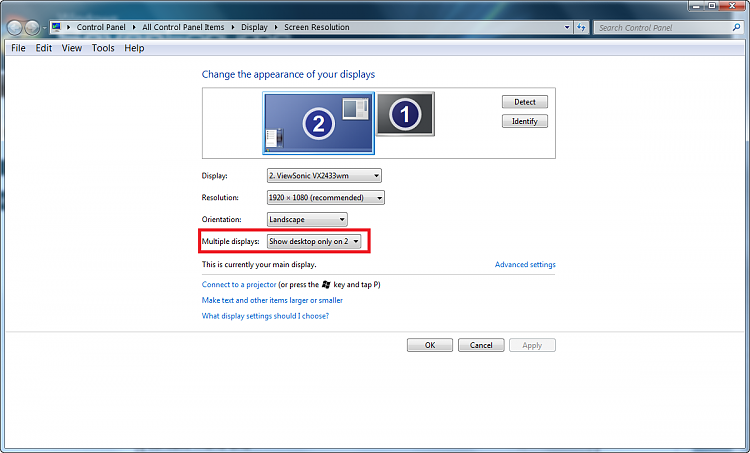Viewport: 750px width, 453px height.
Task: Select monitor 1 thumbnail
Action: [x=406, y=114]
